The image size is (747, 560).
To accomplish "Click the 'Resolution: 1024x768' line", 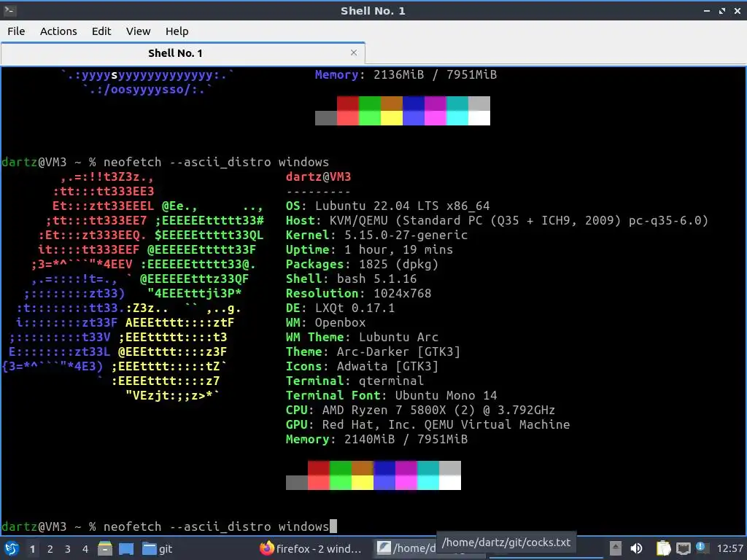I will [x=359, y=293].
